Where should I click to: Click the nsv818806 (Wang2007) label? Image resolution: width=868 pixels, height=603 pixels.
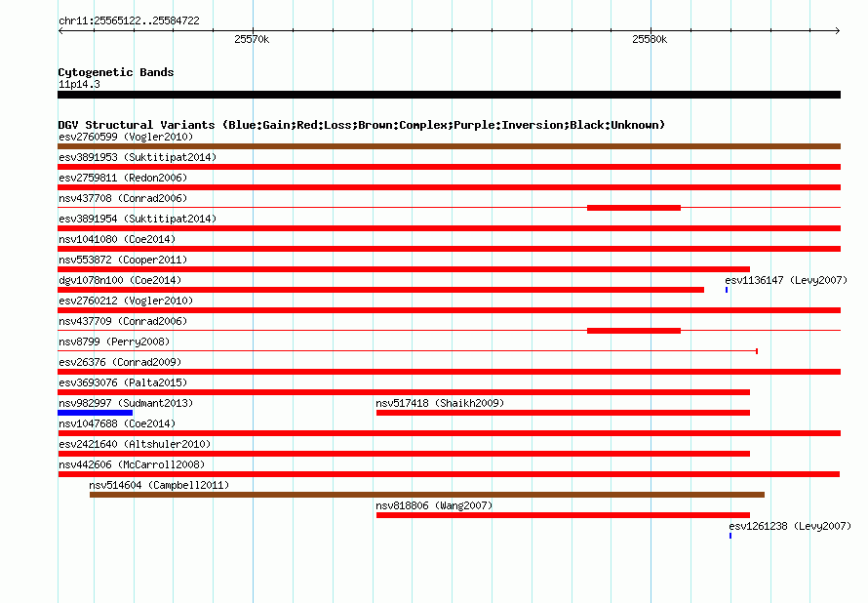[434, 505]
